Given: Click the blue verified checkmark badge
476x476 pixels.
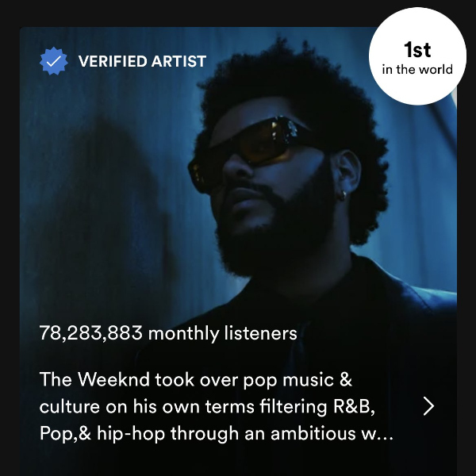Looking at the screenshot, I should point(54,61).
